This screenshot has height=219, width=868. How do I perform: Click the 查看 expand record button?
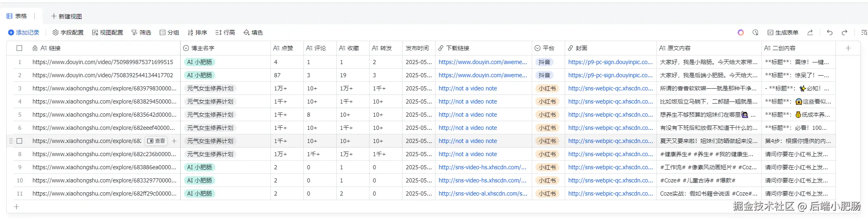pos(156,141)
